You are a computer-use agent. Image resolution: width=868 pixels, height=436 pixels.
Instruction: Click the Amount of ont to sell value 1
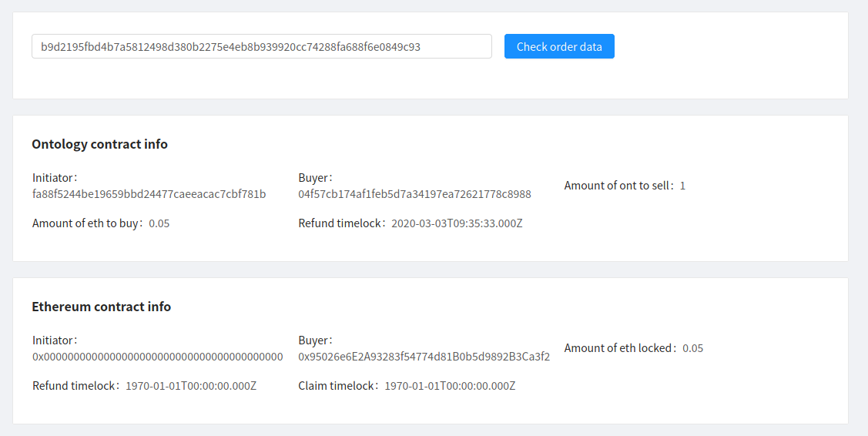coord(682,186)
